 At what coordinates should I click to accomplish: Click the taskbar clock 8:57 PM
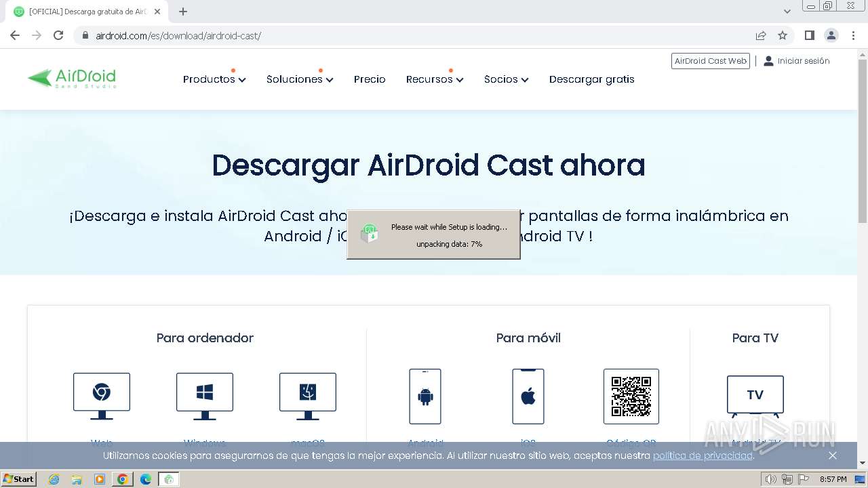tap(833, 479)
